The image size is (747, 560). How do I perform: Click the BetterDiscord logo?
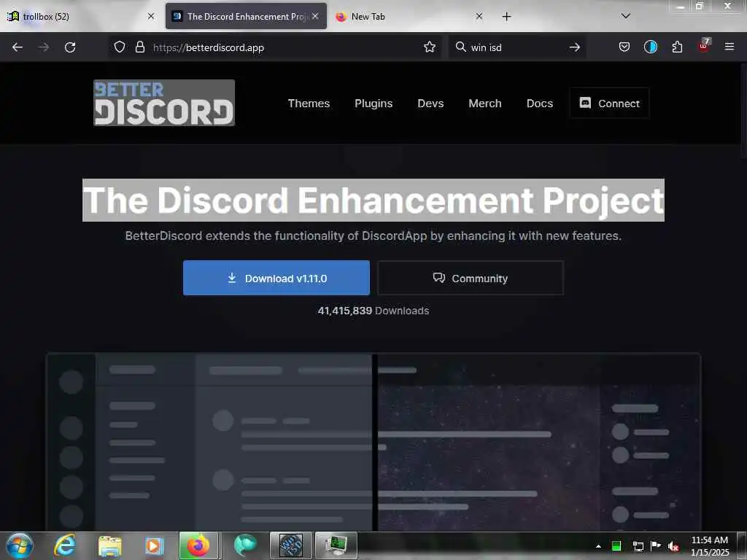pos(164,103)
